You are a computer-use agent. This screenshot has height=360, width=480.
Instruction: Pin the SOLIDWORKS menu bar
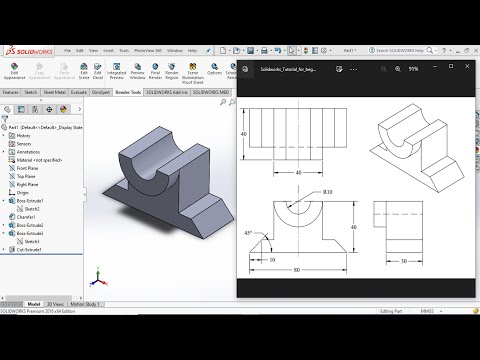tap(208, 51)
